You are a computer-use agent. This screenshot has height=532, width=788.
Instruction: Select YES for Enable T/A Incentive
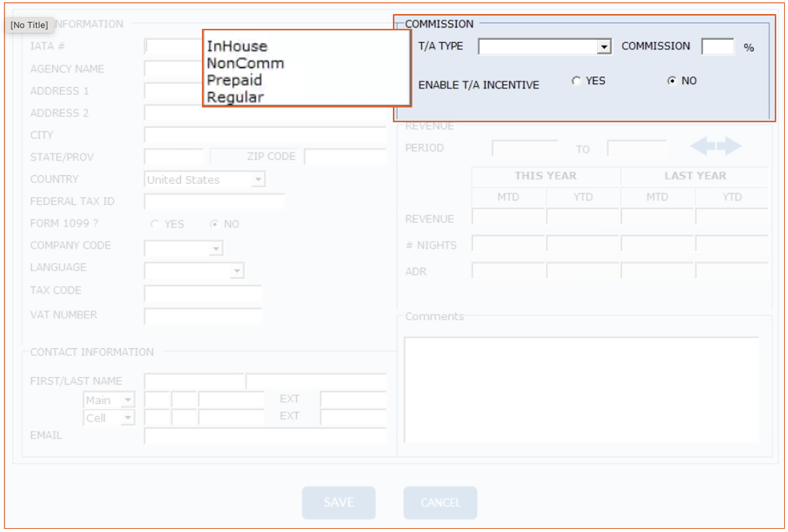coord(576,80)
